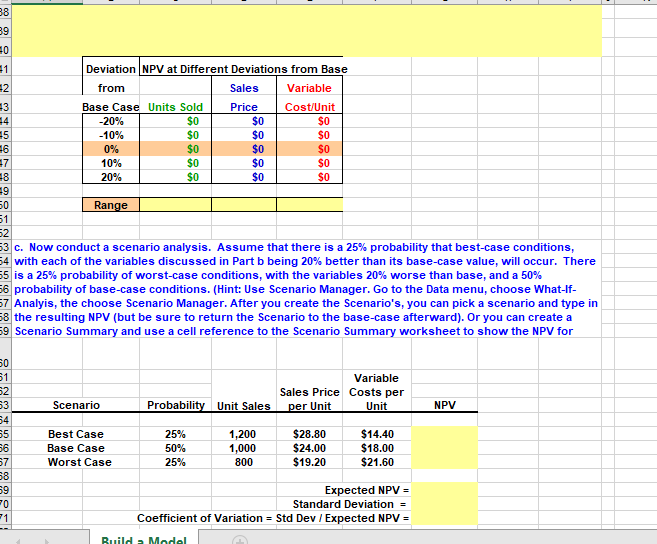This screenshot has width=657, height=544.
Task: Click the $18.00 variable cost cell
Action: tap(377, 448)
